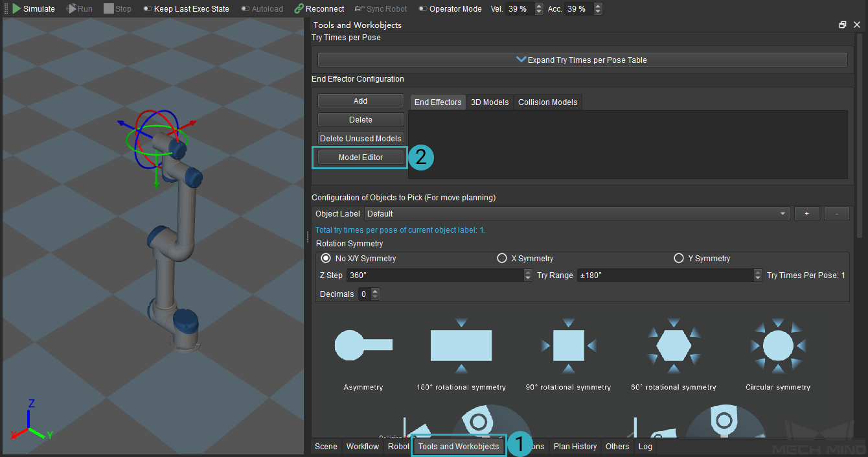
Task: Toggle Keep Last Exec State
Action: pos(186,9)
